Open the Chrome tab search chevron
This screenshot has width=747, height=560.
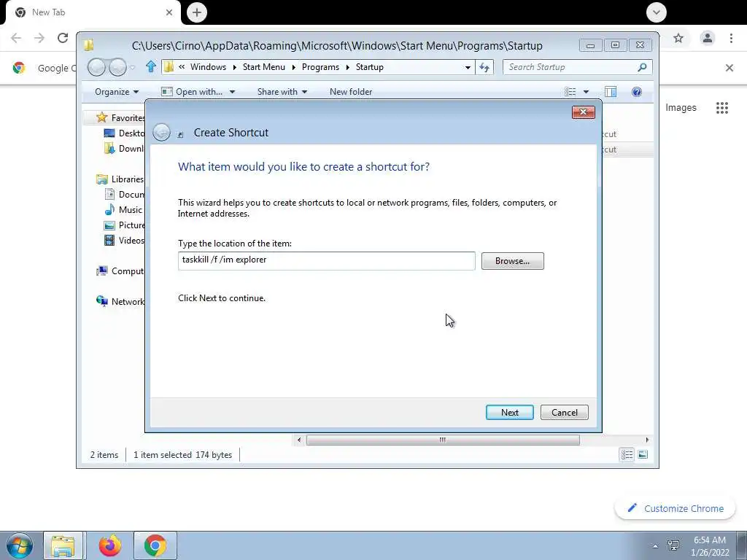(656, 12)
